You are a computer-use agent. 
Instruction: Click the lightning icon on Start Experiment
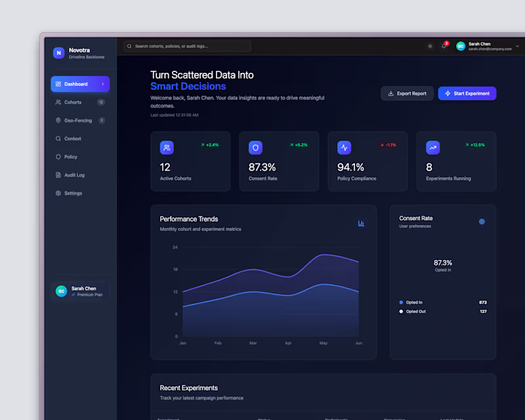click(x=448, y=93)
